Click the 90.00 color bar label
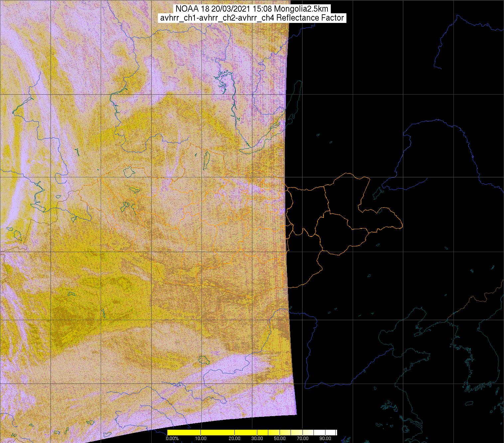Image resolution: width=504 pixels, height=443 pixels. pos(325,438)
